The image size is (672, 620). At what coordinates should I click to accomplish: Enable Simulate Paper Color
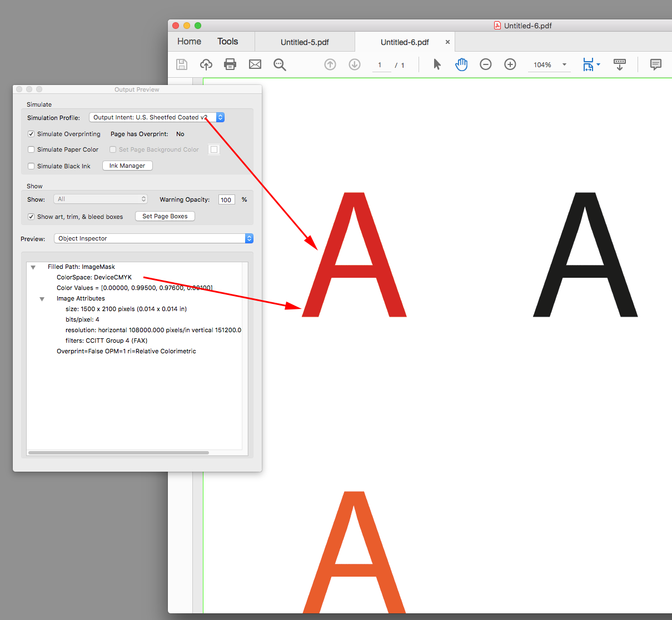pyautogui.click(x=31, y=149)
